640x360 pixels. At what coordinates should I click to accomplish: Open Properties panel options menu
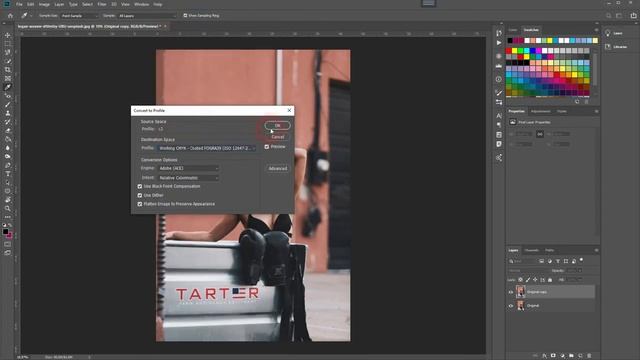click(x=596, y=111)
